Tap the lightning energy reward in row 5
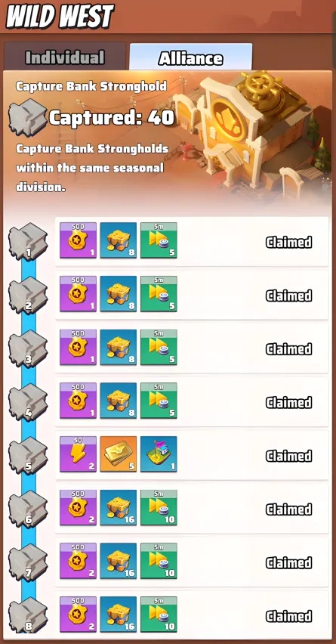Viewport: 336px width, 644px height. tap(78, 454)
